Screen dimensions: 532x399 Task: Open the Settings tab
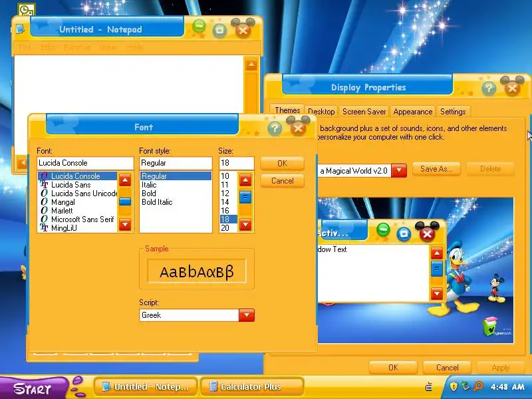click(x=453, y=112)
